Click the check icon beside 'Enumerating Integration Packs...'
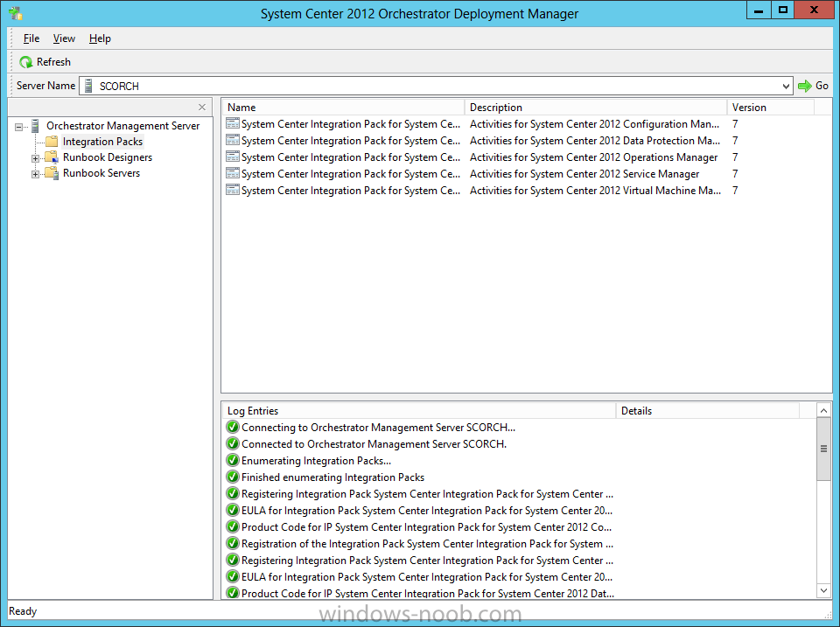The width and height of the screenshot is (840, 627). click(233, 461)
